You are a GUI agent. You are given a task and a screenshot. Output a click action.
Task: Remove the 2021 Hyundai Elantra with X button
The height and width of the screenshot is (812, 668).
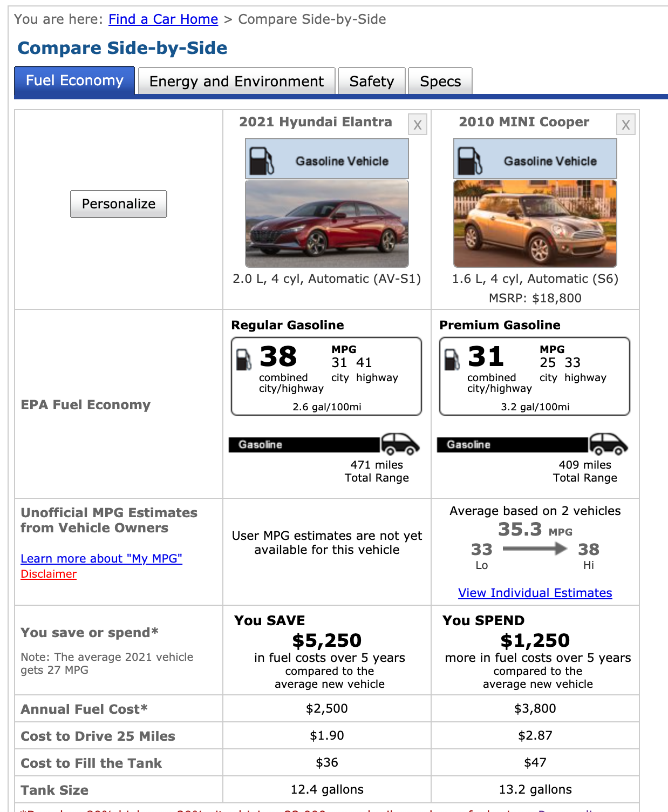point(418,125)
